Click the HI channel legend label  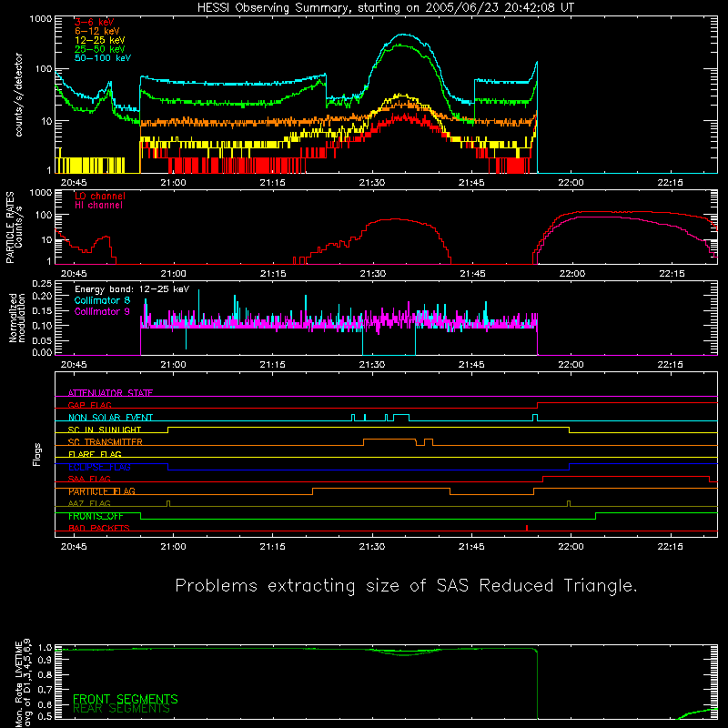[x=99, y=206]
